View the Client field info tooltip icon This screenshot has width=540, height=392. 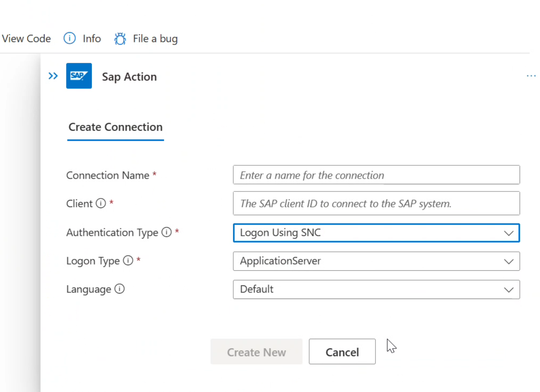point(101,203)
